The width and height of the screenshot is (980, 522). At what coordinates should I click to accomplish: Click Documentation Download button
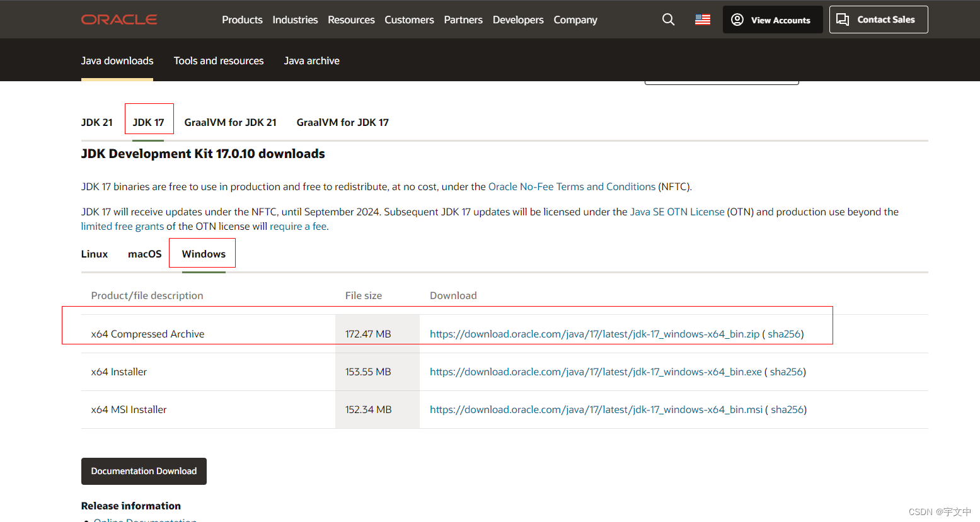[x=144, y=471]
